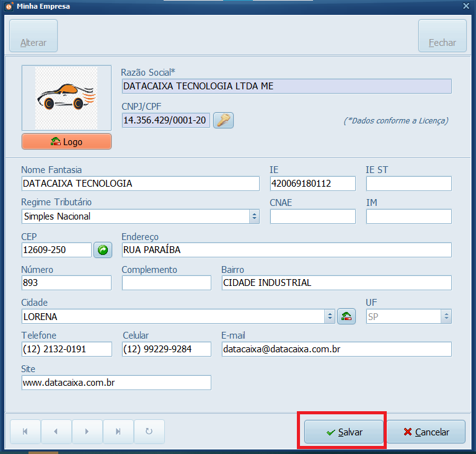
Task: Click the icon button next to Cidade dropdown
Action: [347, 316]
